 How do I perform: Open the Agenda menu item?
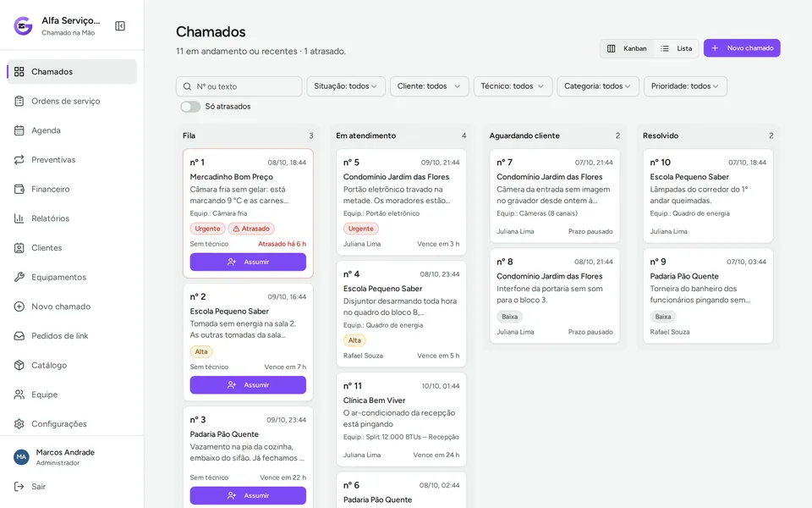(x=72, y=130)
